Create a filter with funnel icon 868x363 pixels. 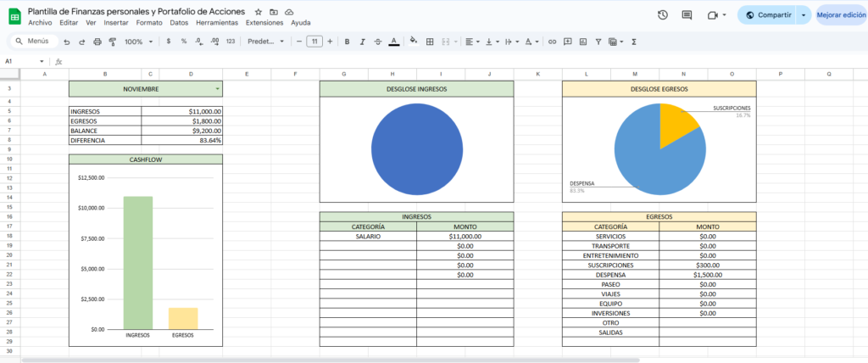tap(598, 41)
